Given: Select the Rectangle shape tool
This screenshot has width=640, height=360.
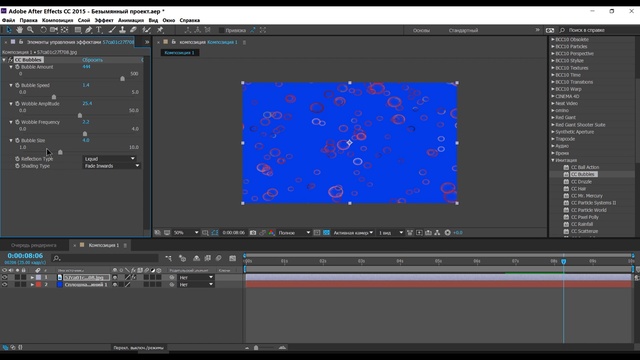Looking at the screenshot, I should (x=78, y=30).
